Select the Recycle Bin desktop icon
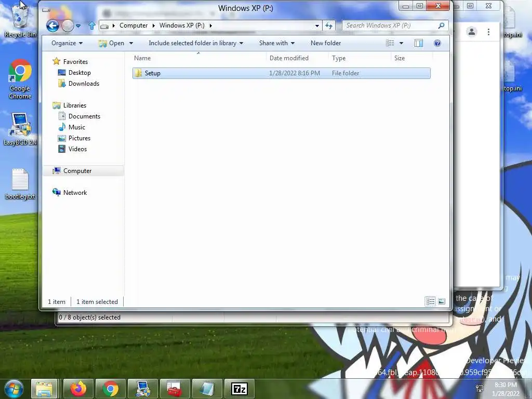 [x=20, y=20]
